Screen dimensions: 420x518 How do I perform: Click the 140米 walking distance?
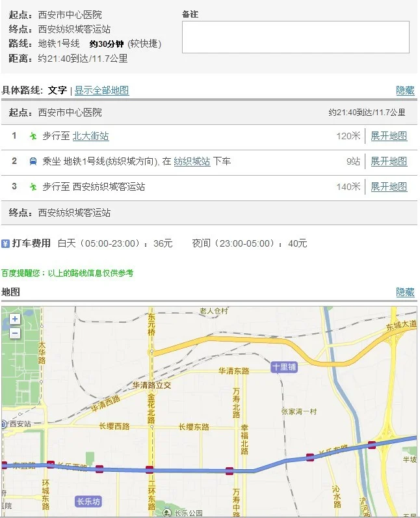pos(348,187)
